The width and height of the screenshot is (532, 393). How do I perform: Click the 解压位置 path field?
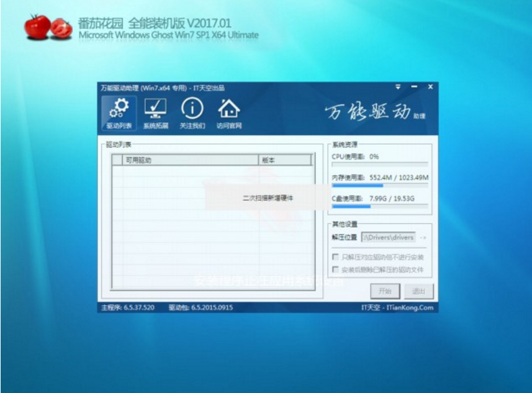[388, 237]
